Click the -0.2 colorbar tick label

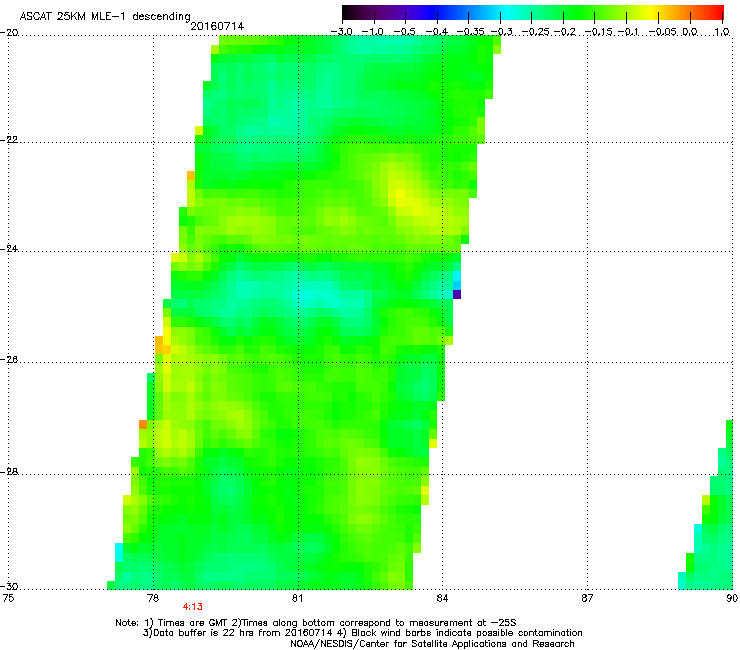click(565, 32)
